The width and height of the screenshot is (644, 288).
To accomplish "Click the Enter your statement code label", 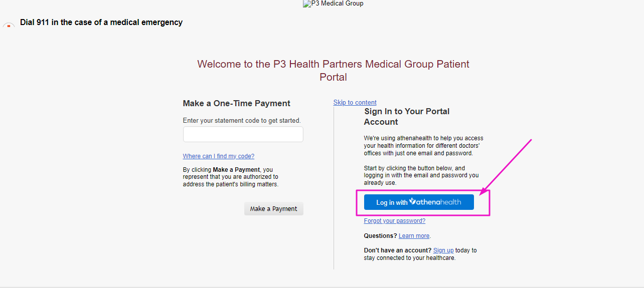I will (x=242, y=121).
